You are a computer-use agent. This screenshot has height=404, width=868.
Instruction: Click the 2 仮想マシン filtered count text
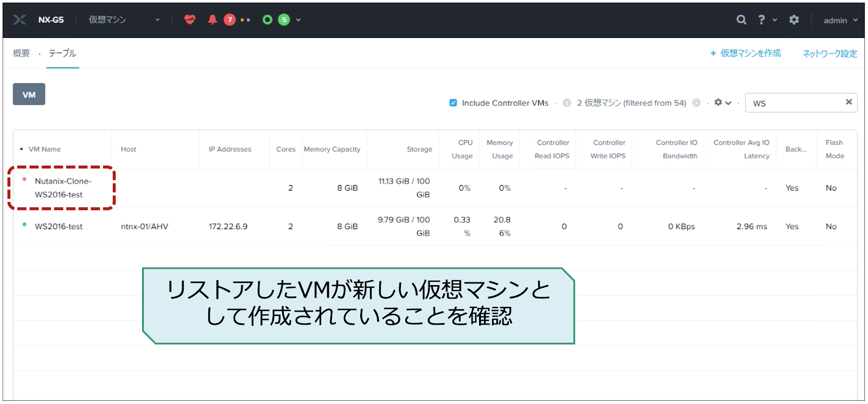[631, 103]
